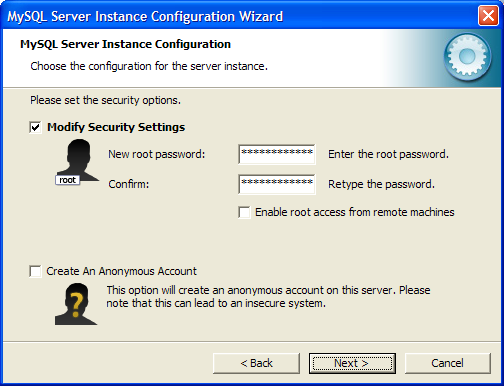Viewport: 504px width, 386px height.
Task: Click 'Enable root access from remote machines' text
Action: [355, 212]
